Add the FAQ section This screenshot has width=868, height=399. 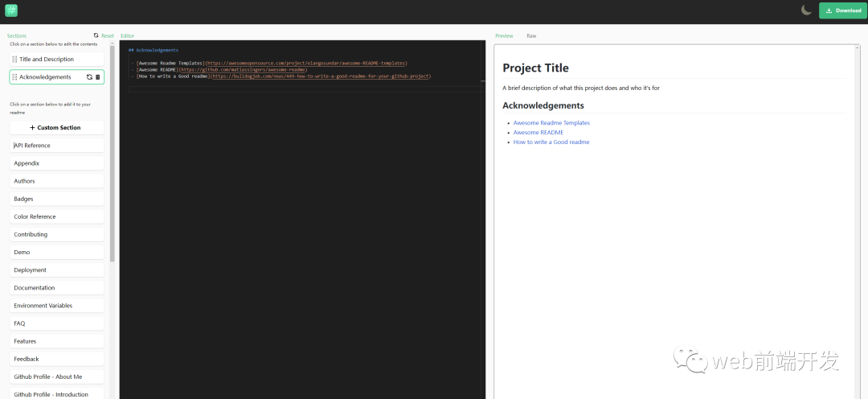pyautogui.click(x=56, y=323)
